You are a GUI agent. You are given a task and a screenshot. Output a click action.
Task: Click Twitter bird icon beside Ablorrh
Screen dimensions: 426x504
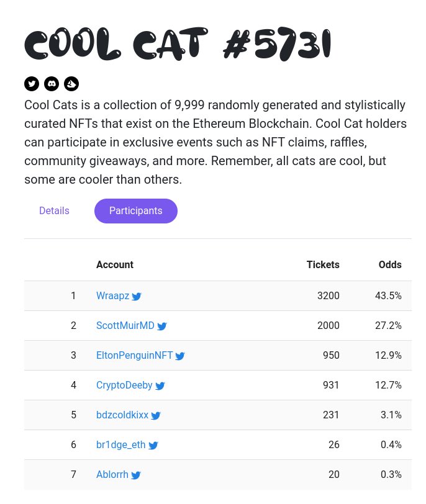point(136,475)
